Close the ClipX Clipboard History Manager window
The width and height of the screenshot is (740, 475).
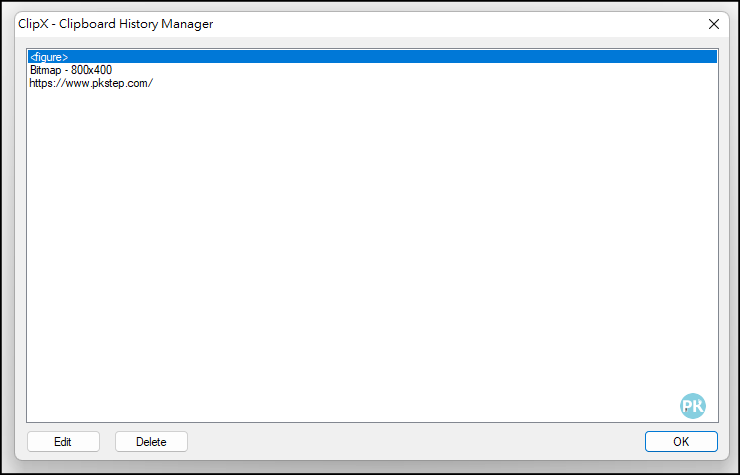point(714,24)
